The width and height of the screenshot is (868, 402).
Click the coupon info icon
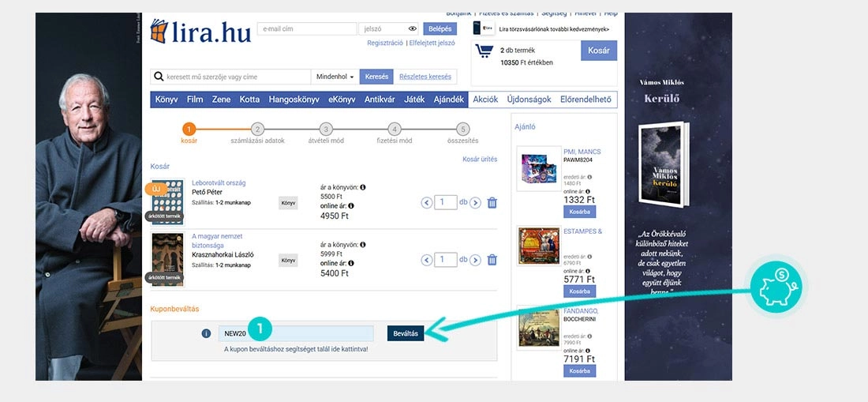click(206, 333)
